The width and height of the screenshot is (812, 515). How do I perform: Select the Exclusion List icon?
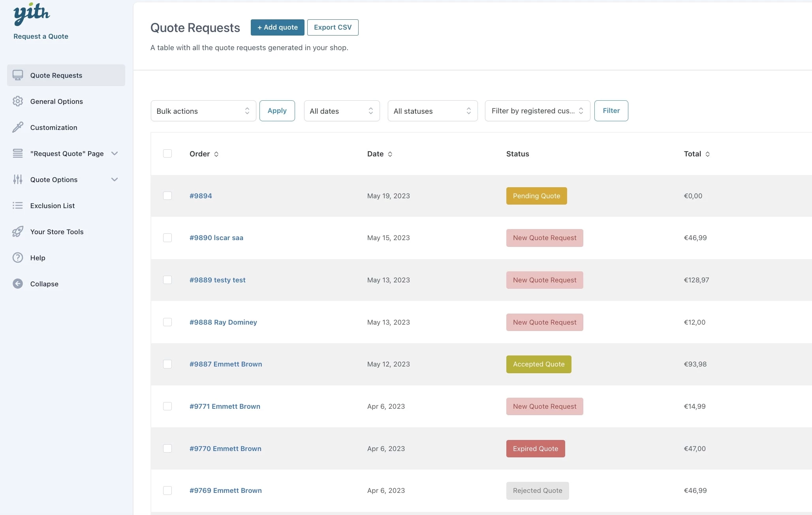18,205
